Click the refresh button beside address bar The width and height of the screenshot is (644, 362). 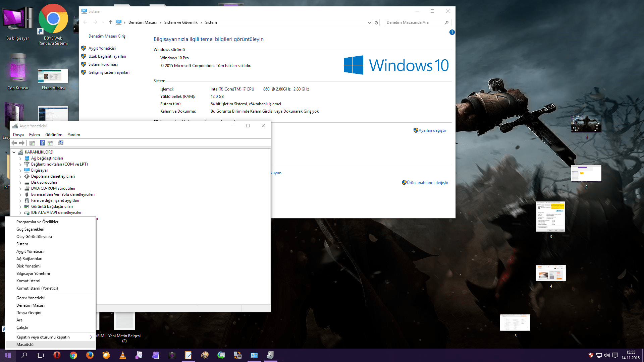(376, 22)
